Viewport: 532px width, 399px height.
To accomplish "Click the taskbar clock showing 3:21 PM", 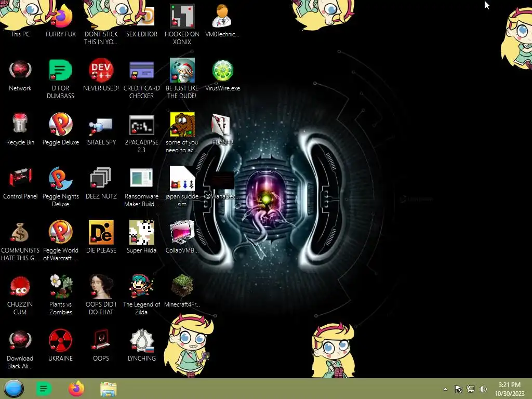I will click(x=509, y=389).
